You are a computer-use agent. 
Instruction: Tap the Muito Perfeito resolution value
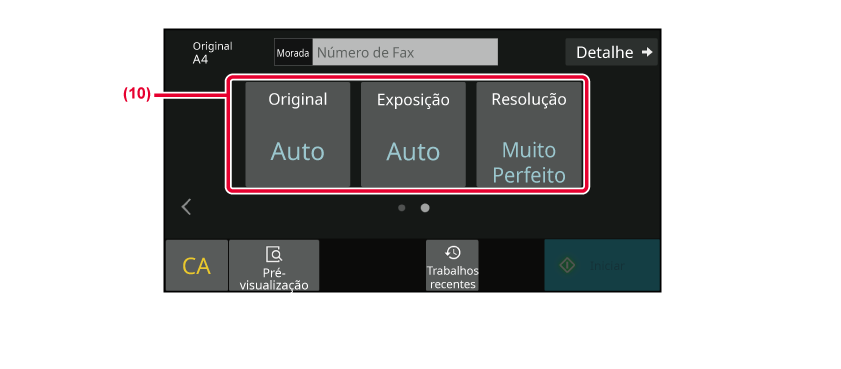click(529, 163)
